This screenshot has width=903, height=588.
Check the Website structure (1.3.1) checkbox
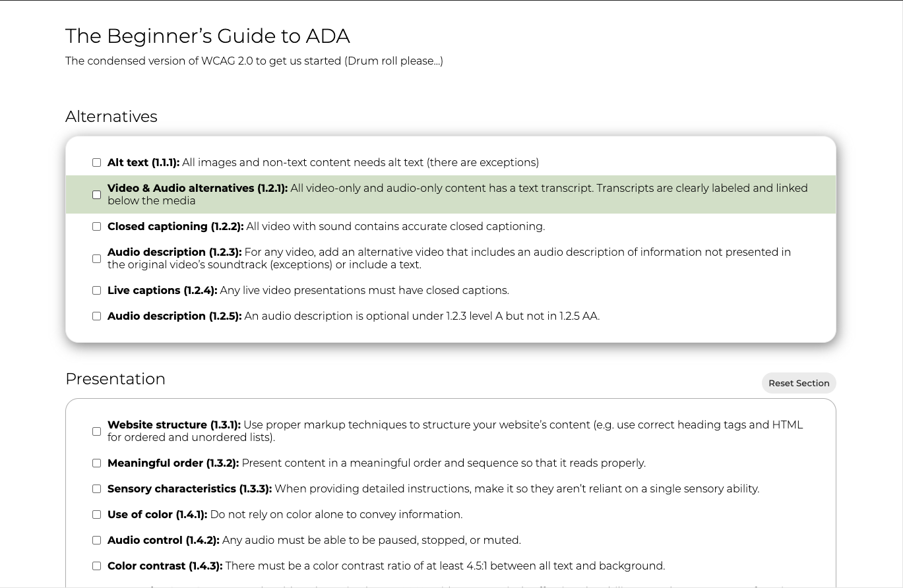coord(96,431)
